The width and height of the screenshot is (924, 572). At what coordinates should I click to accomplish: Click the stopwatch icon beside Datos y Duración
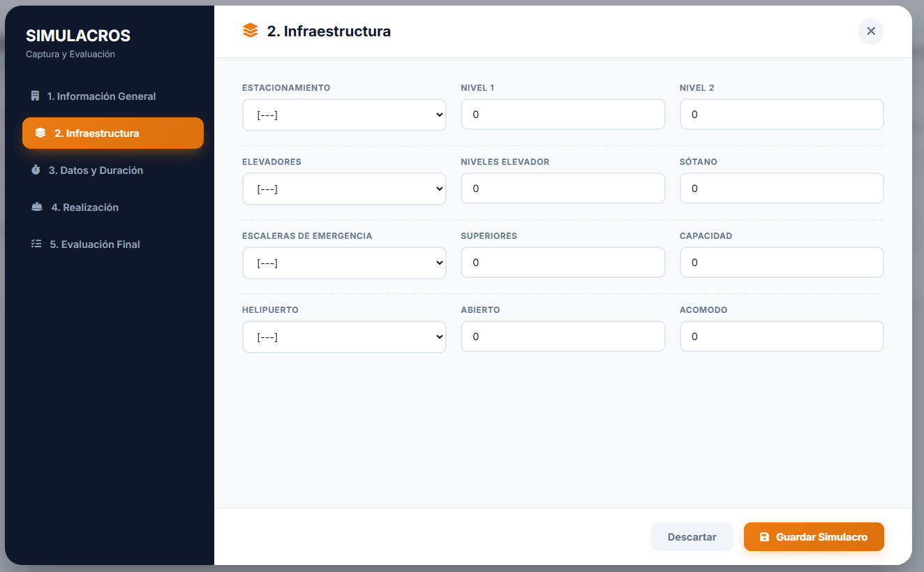point(36,170)
